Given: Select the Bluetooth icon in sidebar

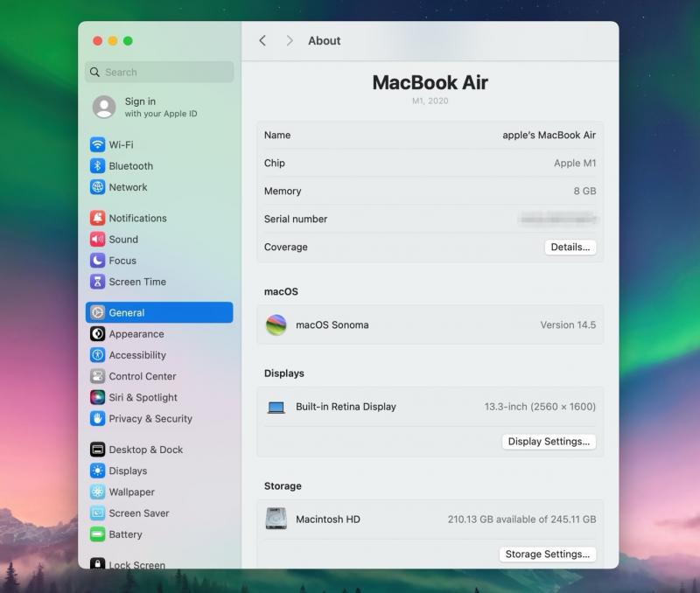Looking at the screenshot, I should point(97,166).
